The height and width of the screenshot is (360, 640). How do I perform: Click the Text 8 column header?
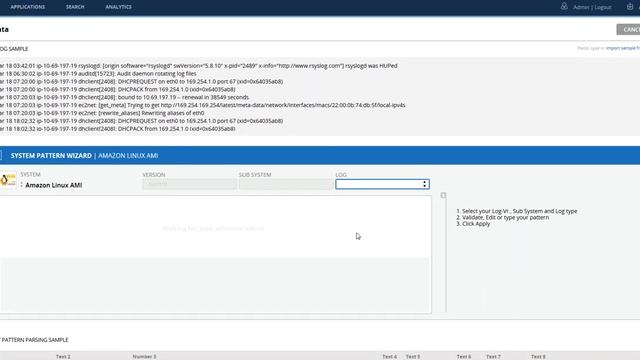[538, 357]
